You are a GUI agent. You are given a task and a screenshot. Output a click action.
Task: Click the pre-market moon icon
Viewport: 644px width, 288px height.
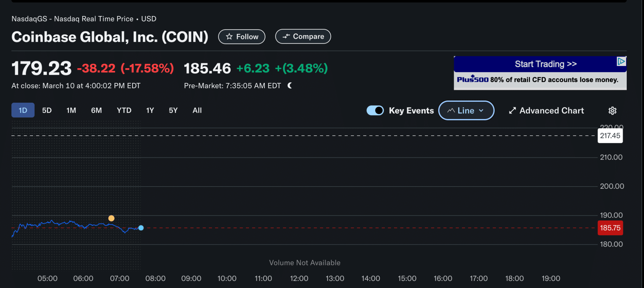click(x=290, y=85)
